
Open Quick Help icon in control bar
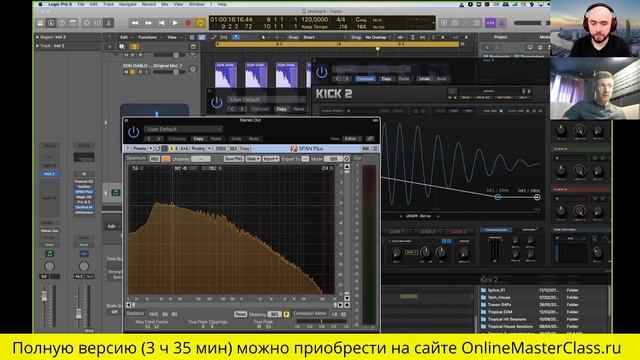click(x=62, y=23)
